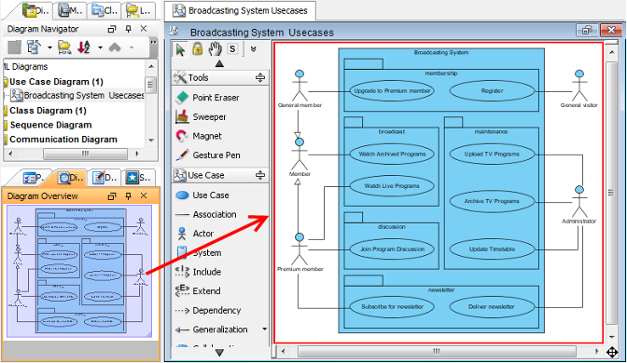Click the sort A-Z icon
Screen dimensions: 627x363
click(84, 47)
